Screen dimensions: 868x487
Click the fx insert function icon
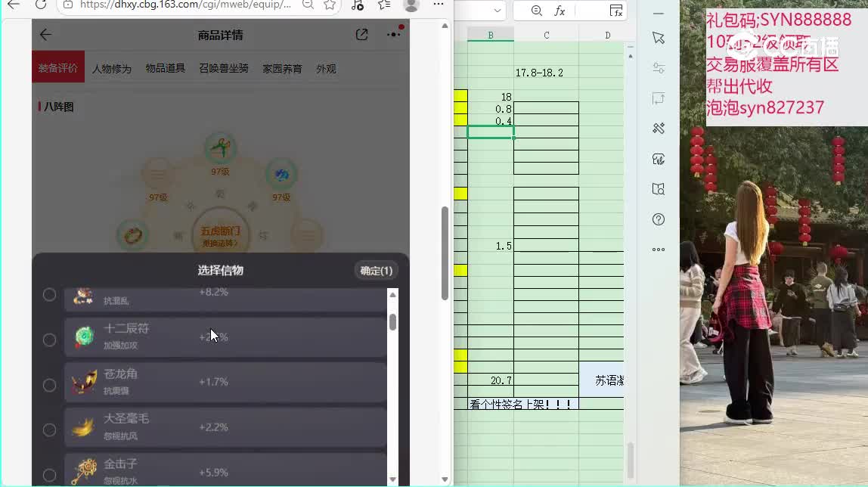[x=560, y=11]
